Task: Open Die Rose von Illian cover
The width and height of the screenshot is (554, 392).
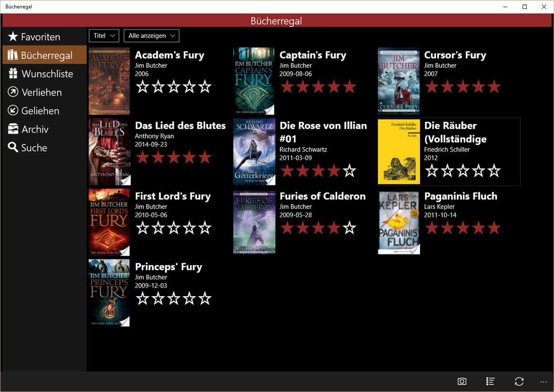Action: click(254, 152)
